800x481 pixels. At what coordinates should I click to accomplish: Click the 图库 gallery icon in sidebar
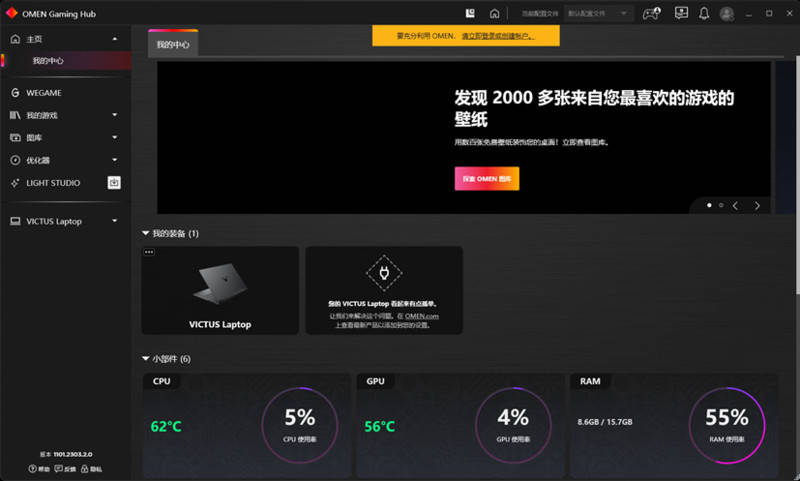[x=15, y=138]
